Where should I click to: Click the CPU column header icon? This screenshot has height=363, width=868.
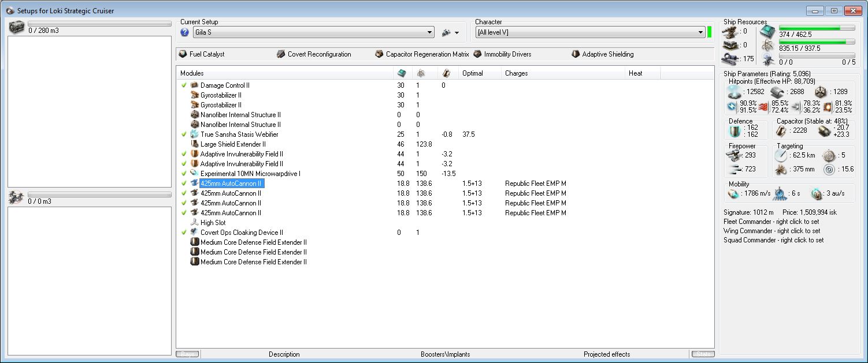[402, 73]
